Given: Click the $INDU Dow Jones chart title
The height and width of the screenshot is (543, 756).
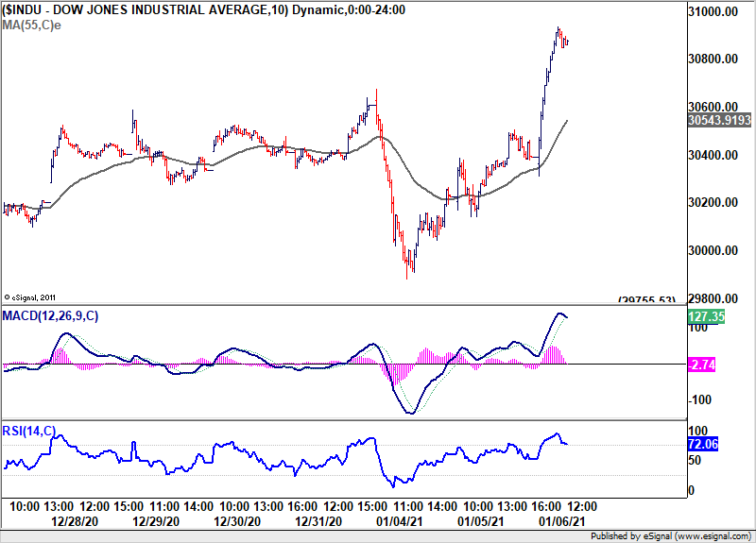Looking at the screenshot, I should 203,9.
